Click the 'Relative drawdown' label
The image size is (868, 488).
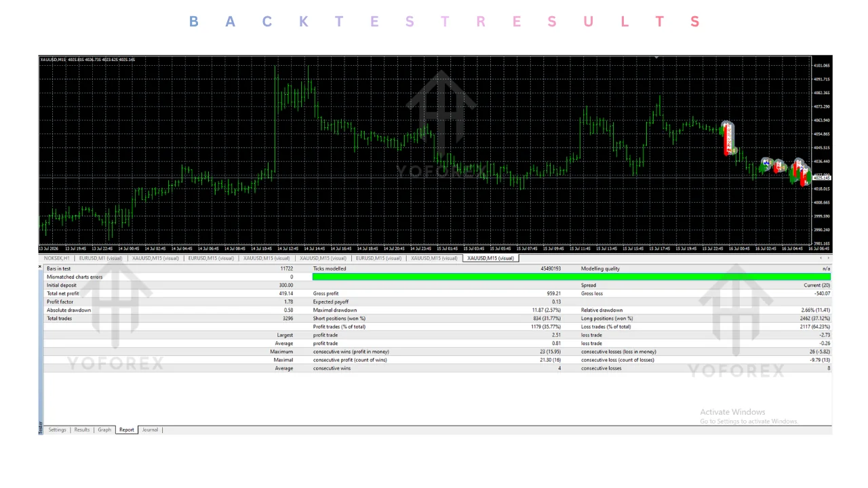pyautogui.click(x=601, y=310)
